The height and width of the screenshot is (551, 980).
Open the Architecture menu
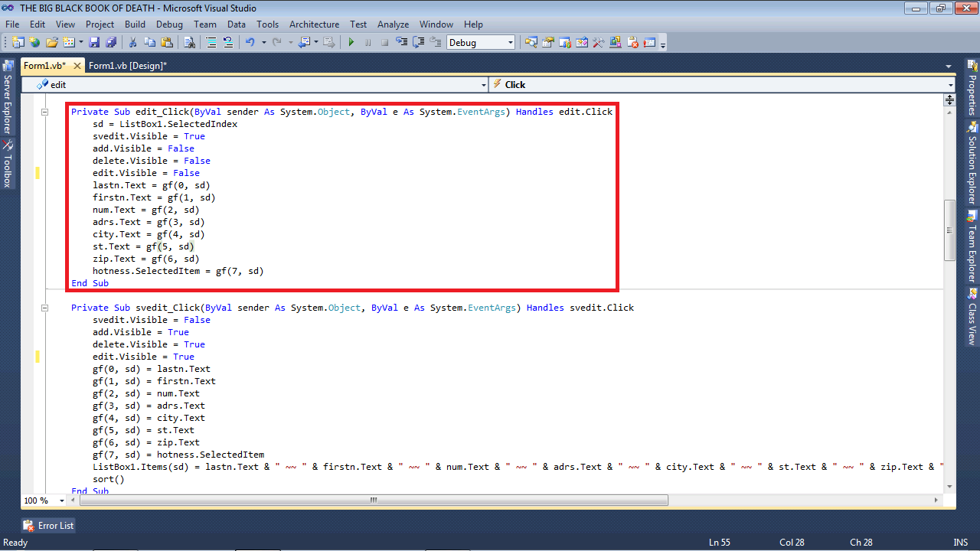pos(314,24)
